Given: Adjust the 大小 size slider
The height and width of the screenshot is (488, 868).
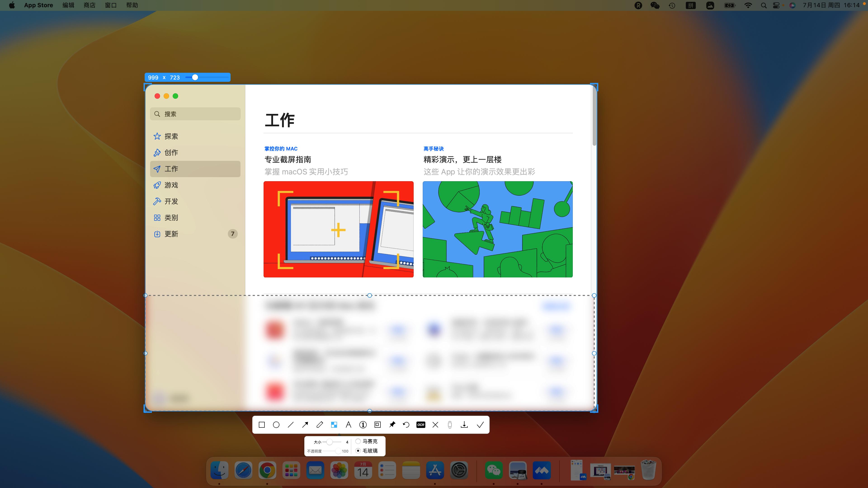Looking at the screenshot, I should coord(330,441).
